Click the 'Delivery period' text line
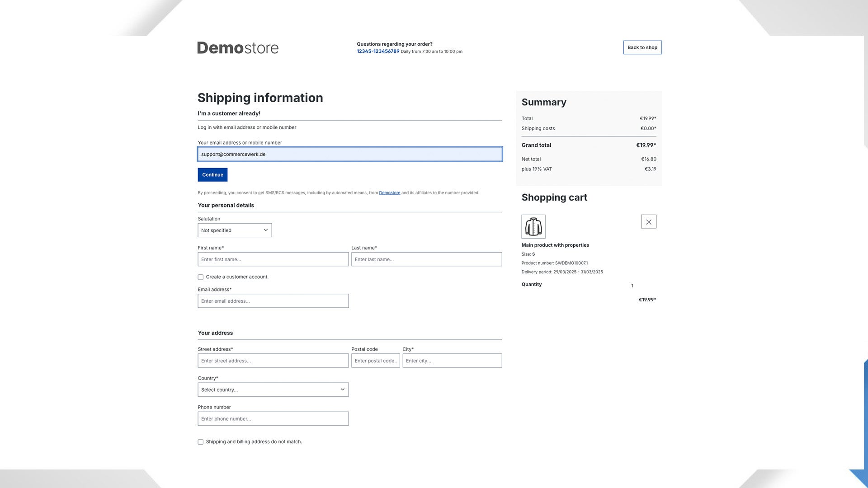 [x=562, y=272]
